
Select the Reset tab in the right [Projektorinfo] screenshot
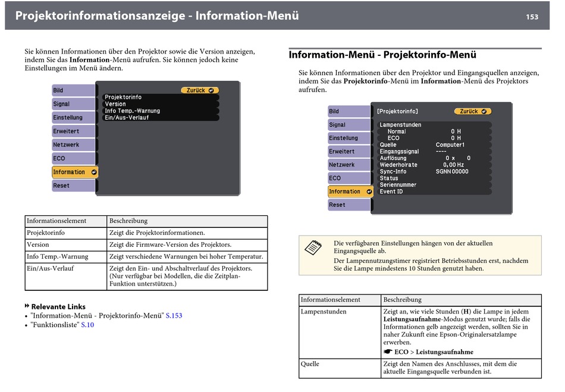point(349,205)
